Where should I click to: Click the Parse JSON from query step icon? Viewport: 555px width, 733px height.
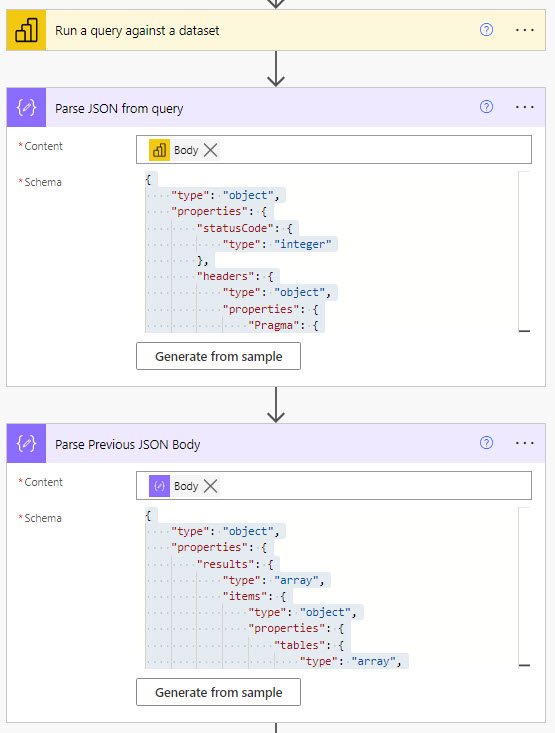click(x=26, y=107)
